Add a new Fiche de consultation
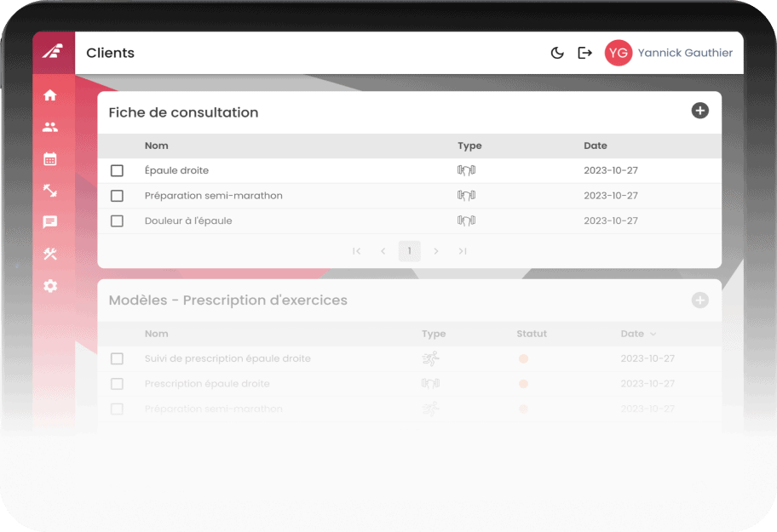This screenshot has height=532, width=777. (x=699, y=111)
